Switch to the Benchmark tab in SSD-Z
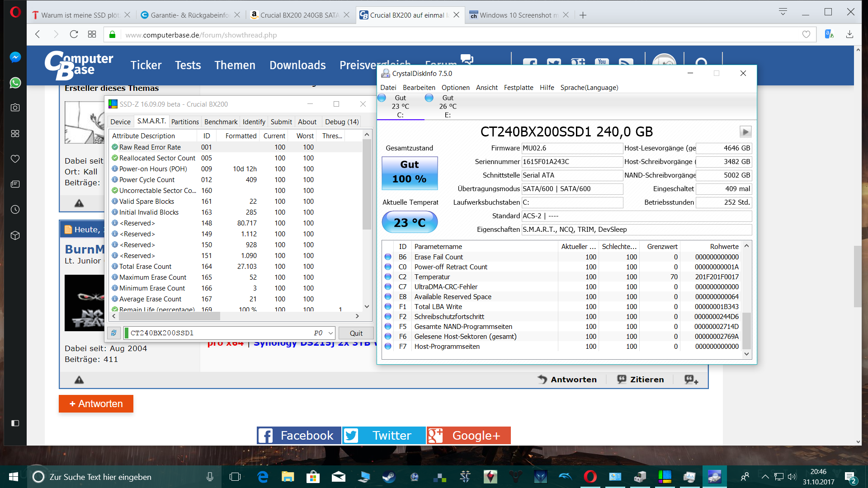868x488 pixels. [x=221, y=122]
